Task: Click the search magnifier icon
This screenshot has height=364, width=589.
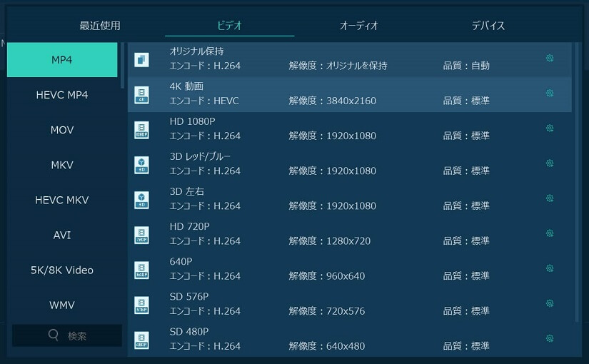Action: [x=54, y=335]
